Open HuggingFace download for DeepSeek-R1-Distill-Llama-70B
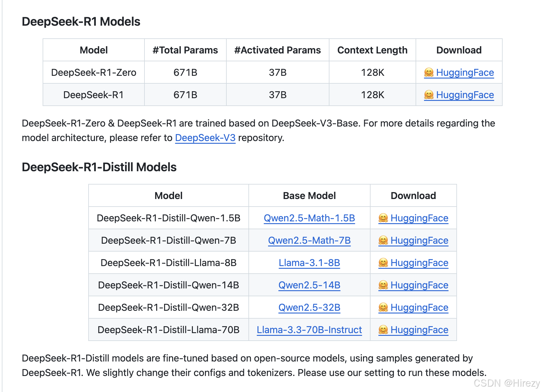 pos(413,330)
